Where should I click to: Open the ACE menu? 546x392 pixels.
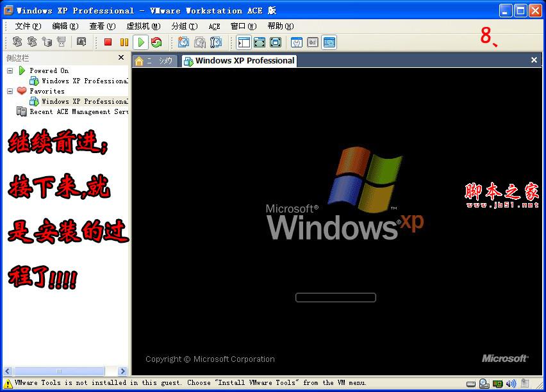coord(214,26)
